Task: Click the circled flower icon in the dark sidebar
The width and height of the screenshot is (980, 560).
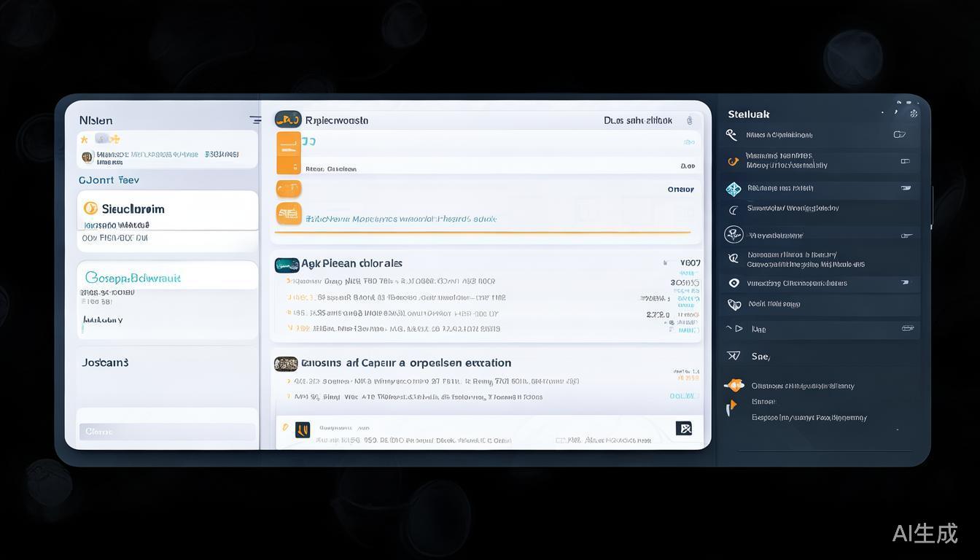Action: coord(734,235)
